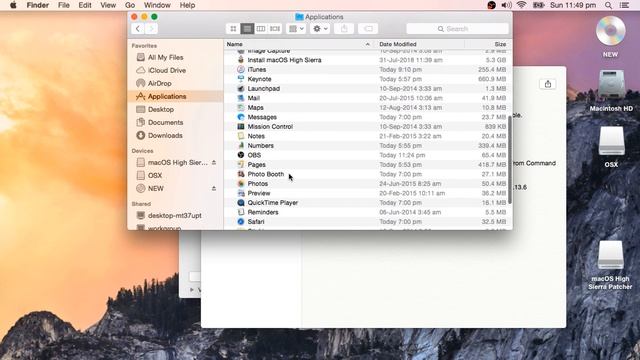Click the Finder list vertical scrollbar
Viewport: 640px width, 360px height.
(510, 159)
